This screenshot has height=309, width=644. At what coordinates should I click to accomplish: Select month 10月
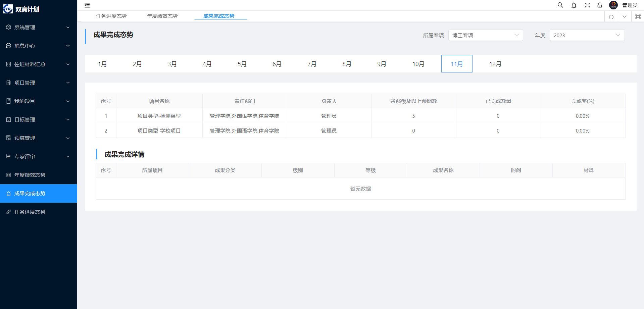point(418,64)
